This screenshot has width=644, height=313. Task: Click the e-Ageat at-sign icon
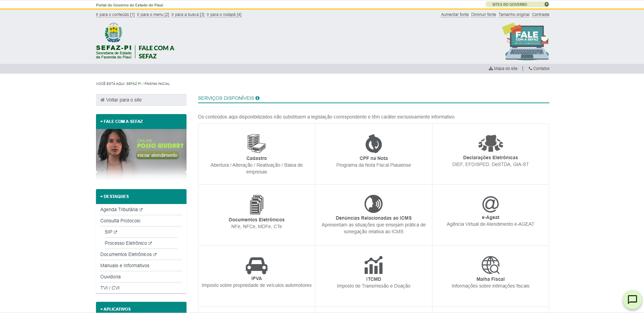(x=490, y=204)
